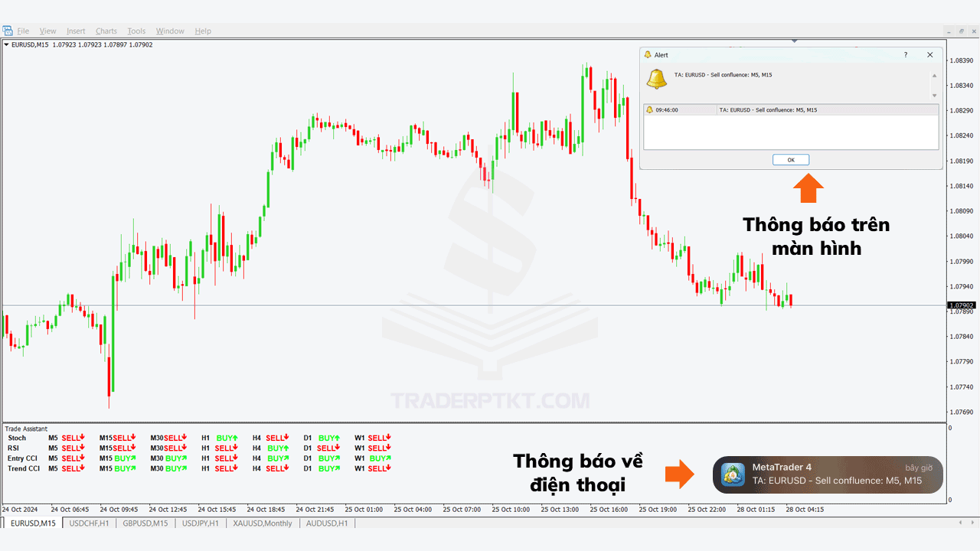Switch to the EURUSD,M15 chart tab

[x=32, y=523]
